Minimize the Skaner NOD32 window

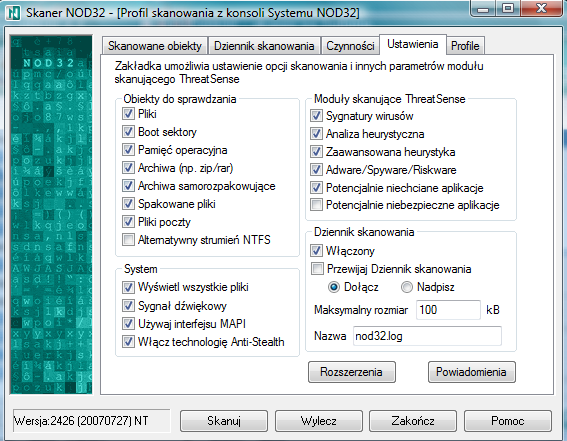click(x=483, y=8)
